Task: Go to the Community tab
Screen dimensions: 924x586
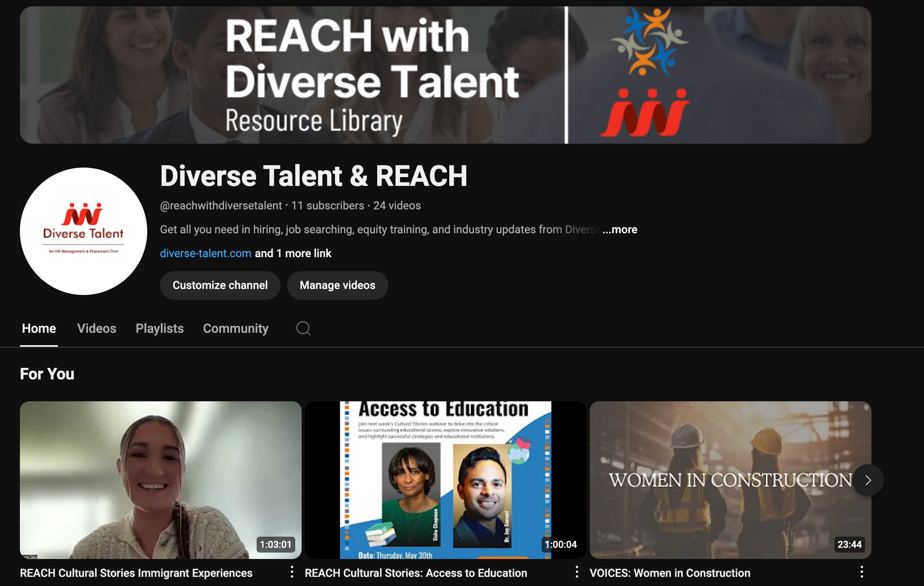Action: tap(236, 328)
